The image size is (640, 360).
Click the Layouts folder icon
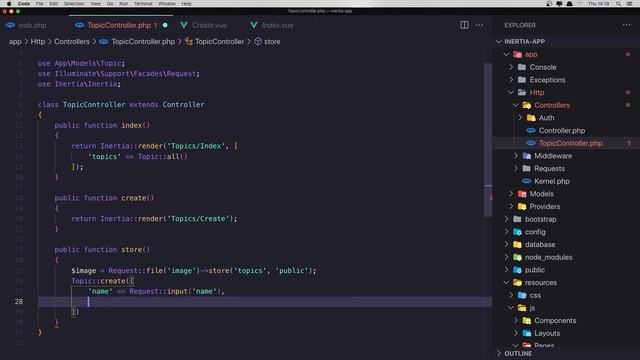point(527,333)
